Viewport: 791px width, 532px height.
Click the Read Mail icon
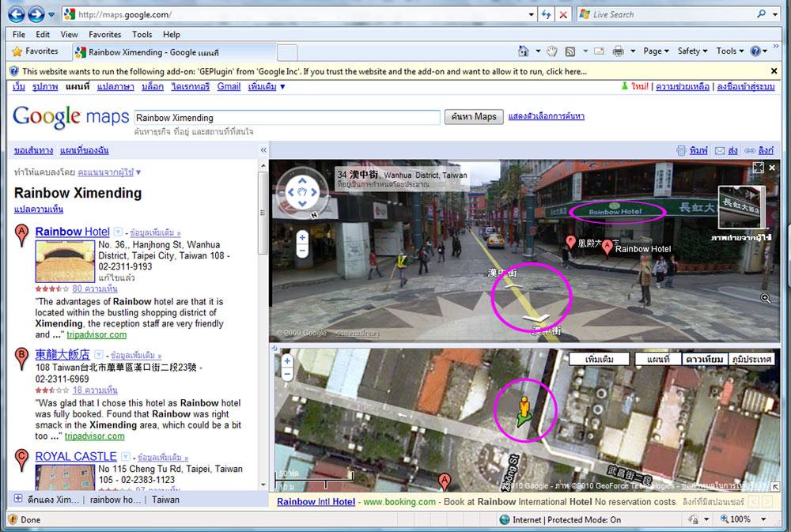600,51
